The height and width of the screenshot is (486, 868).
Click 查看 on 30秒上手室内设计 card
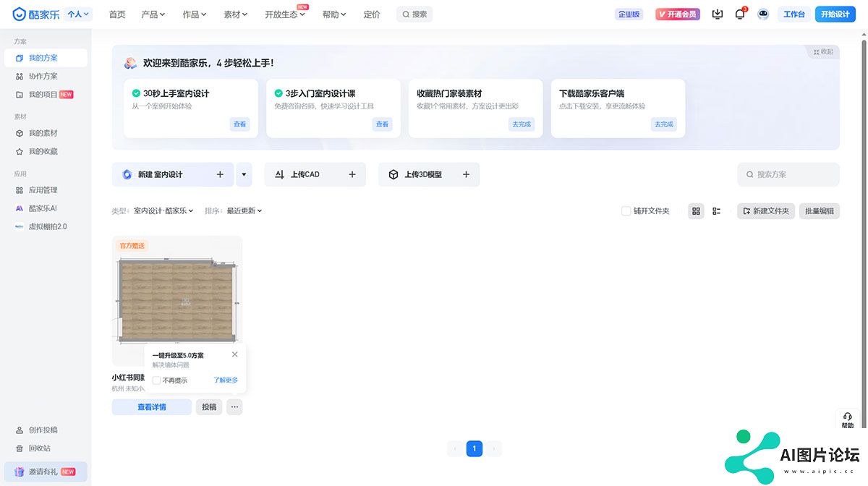[x=240, y=124]
